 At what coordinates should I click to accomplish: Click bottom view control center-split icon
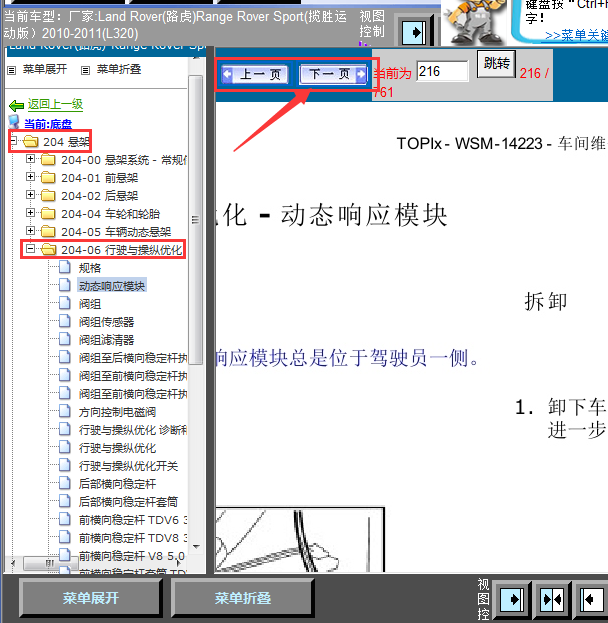(552, 599)
